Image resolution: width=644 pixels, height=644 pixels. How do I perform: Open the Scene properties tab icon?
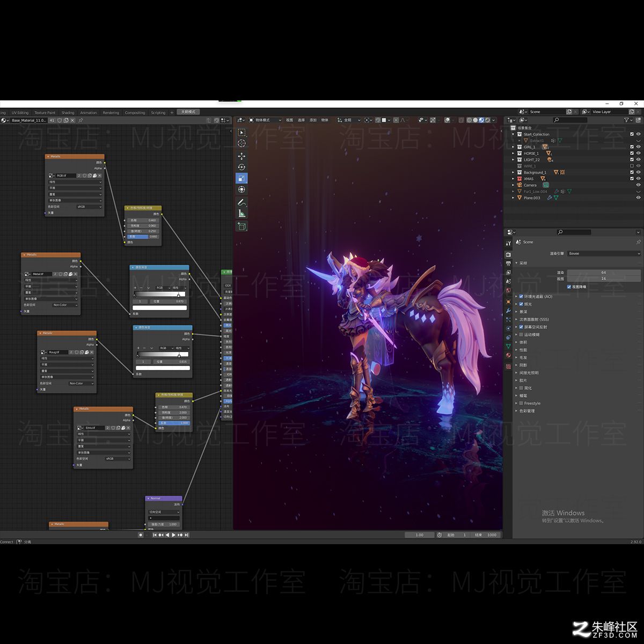point(508,282)
